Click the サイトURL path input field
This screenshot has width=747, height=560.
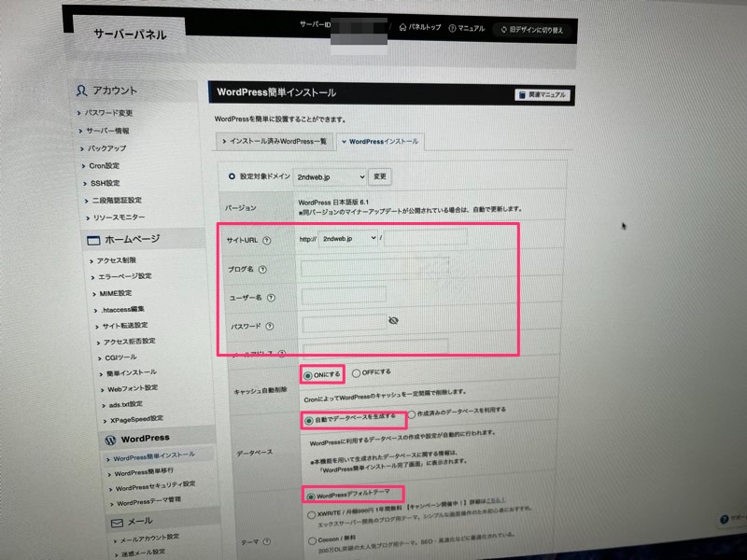[426, 237]
